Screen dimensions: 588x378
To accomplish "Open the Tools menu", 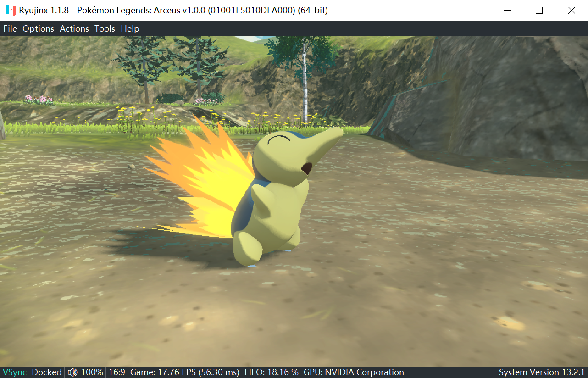I will pyautogui.click(x=105, y=28).
